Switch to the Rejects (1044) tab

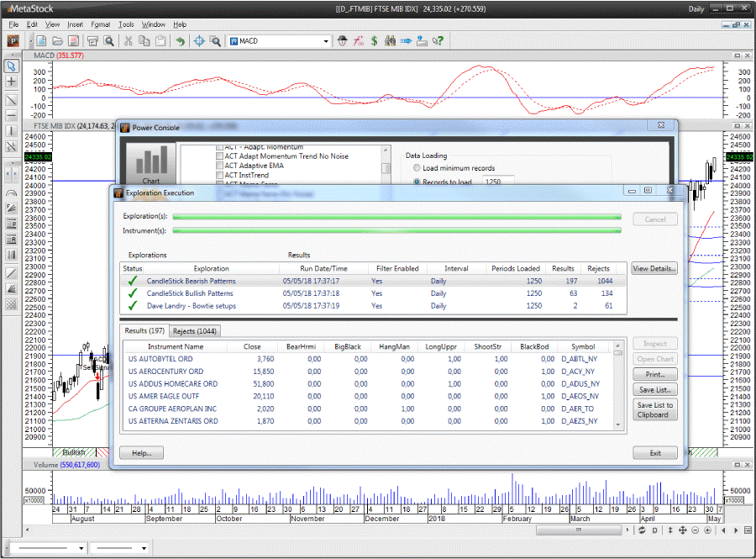[194, 331]
